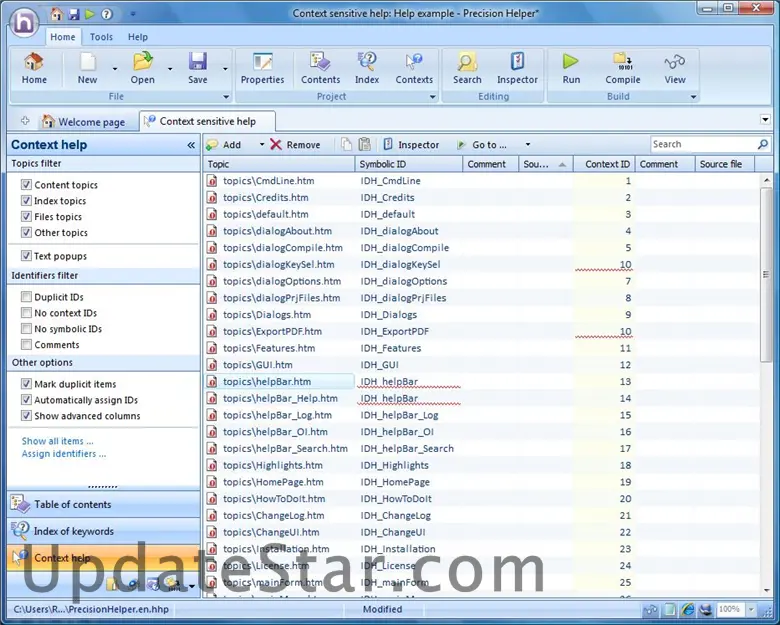Image resolution: width=780 pixels, height=625 pixels.
Task: Launch Search from the Editing group
Action: tap(467, 69)
